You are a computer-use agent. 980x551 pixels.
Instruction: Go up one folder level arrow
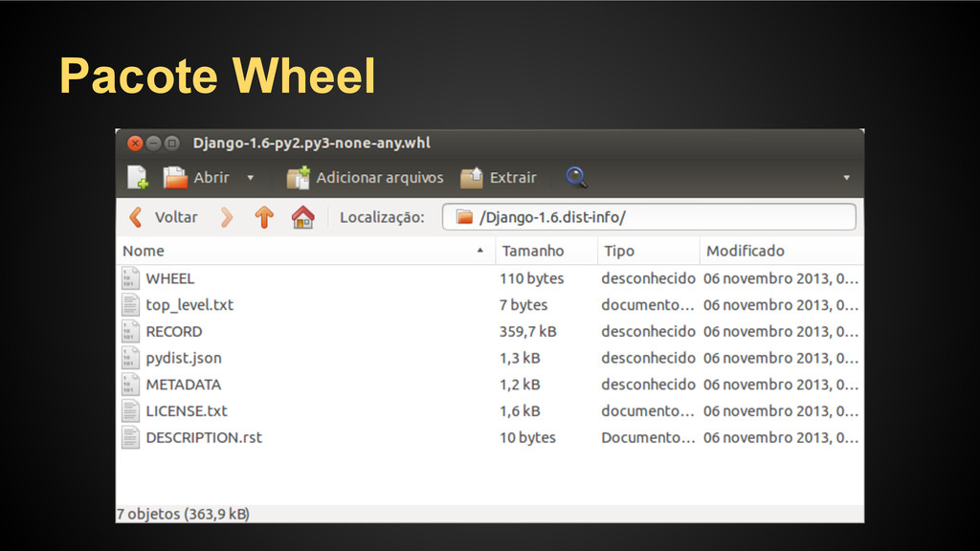[264, 217]
